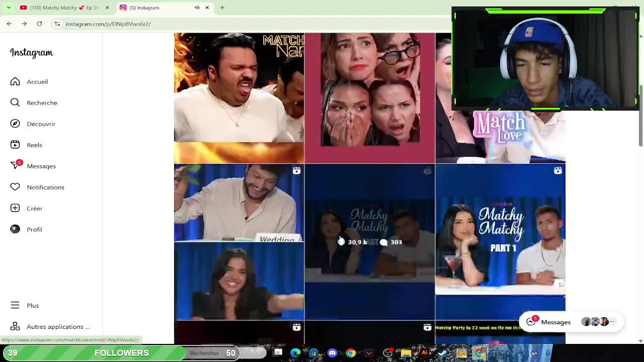Open Steam from the taskbar
Image resolution: width=644 pixels, height=362 pixels.
pyautogui.click(x=443, y=353)
